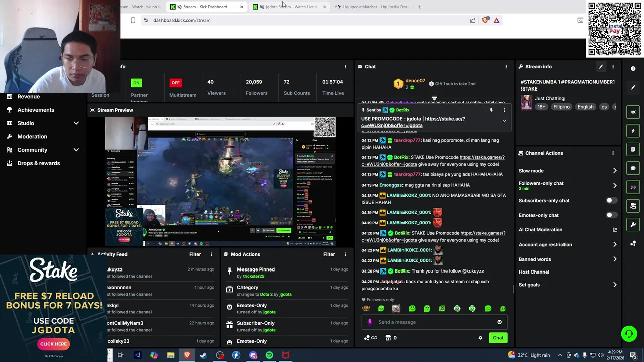Toggle Multistream OFF badge
The height and width of the screenshot is (362, 644).
(175, 83)
